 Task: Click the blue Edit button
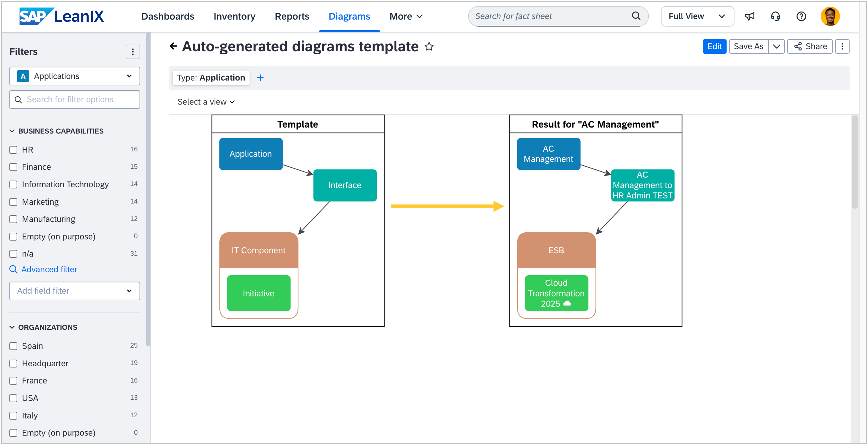pos(714,46)
